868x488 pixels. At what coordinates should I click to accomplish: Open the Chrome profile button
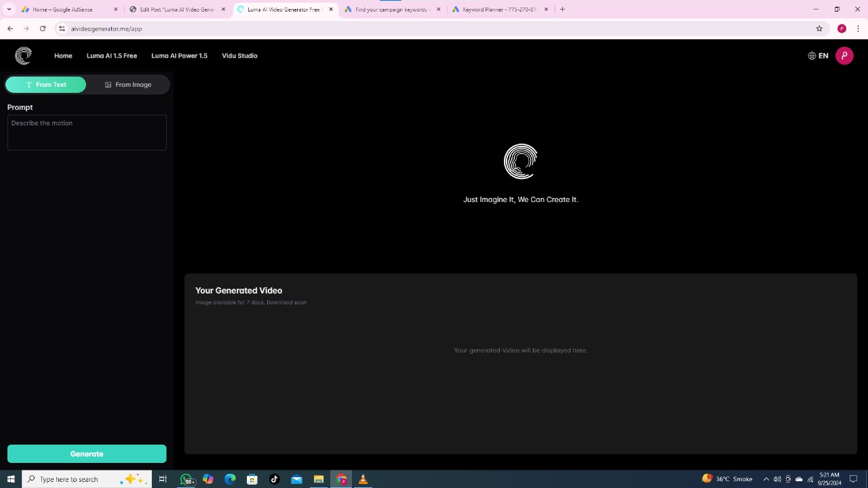[842, 28]
